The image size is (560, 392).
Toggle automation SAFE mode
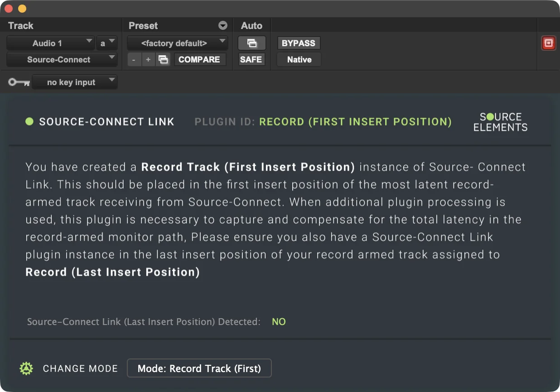251,60
